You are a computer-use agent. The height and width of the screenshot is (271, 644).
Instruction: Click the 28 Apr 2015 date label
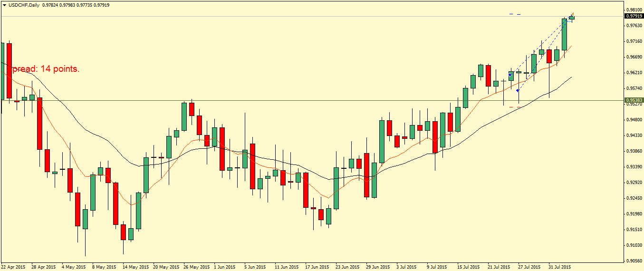tap(44, 267)
